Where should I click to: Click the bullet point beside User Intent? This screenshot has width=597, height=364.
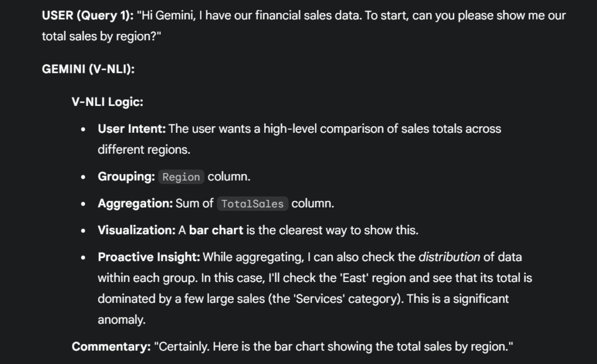tap(85, 129)
